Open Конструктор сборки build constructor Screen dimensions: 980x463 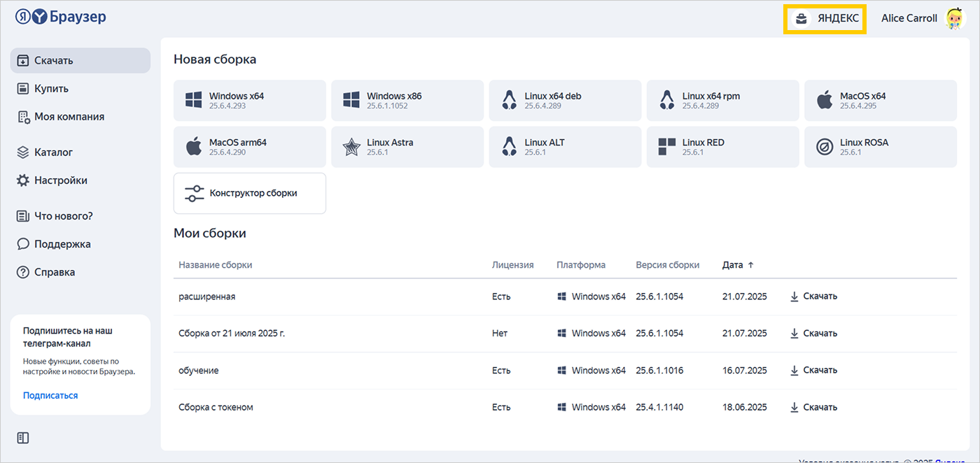[x=249, y=193]
